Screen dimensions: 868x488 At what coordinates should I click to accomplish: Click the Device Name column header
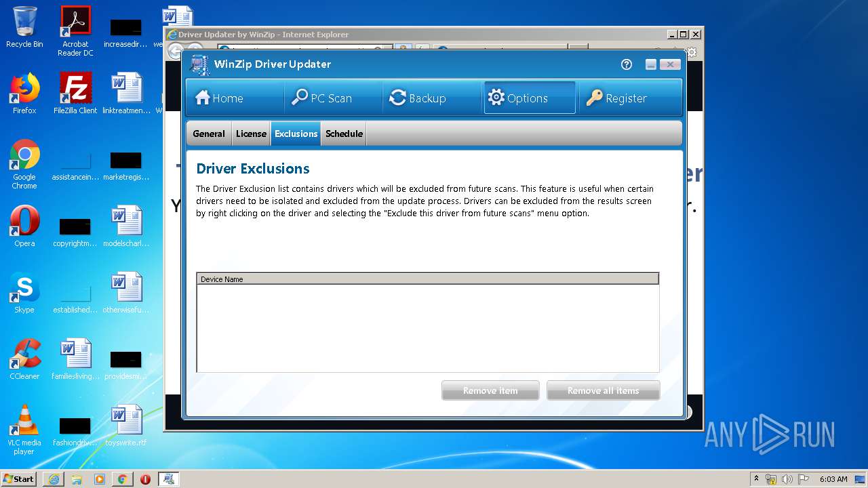click(x=427, y=279)
